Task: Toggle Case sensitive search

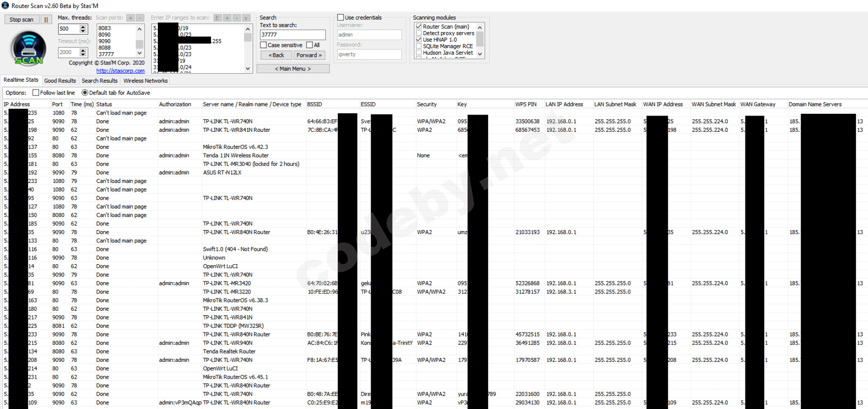Action: [264, 45]
